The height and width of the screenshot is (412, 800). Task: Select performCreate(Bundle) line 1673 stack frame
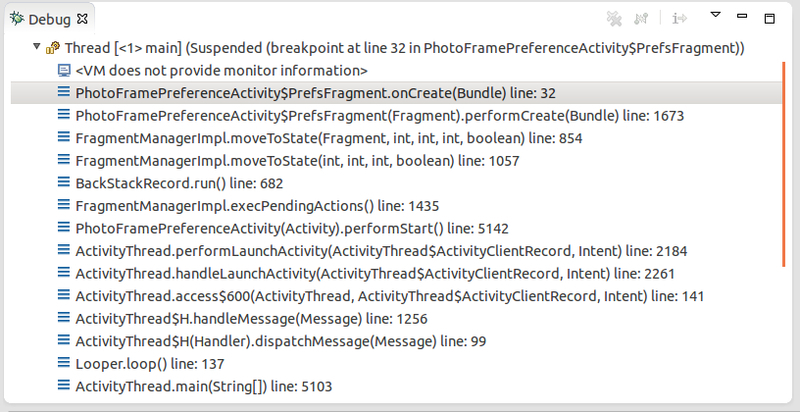tap(380, 116)
